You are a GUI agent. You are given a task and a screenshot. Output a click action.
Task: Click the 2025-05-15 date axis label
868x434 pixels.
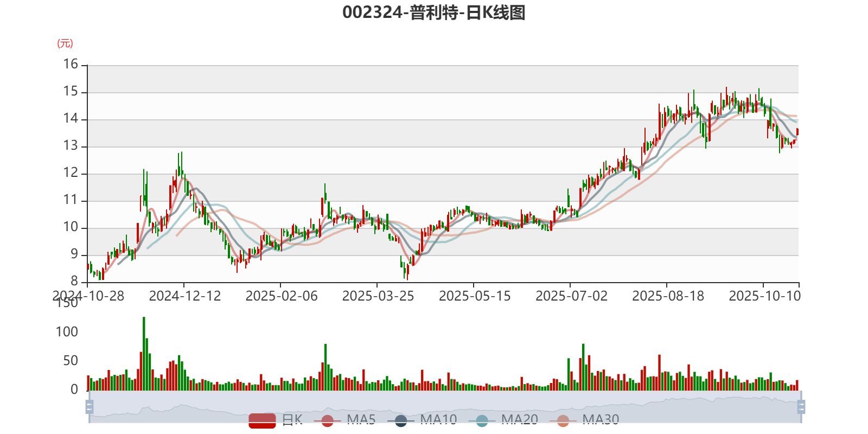click(475, 296)
